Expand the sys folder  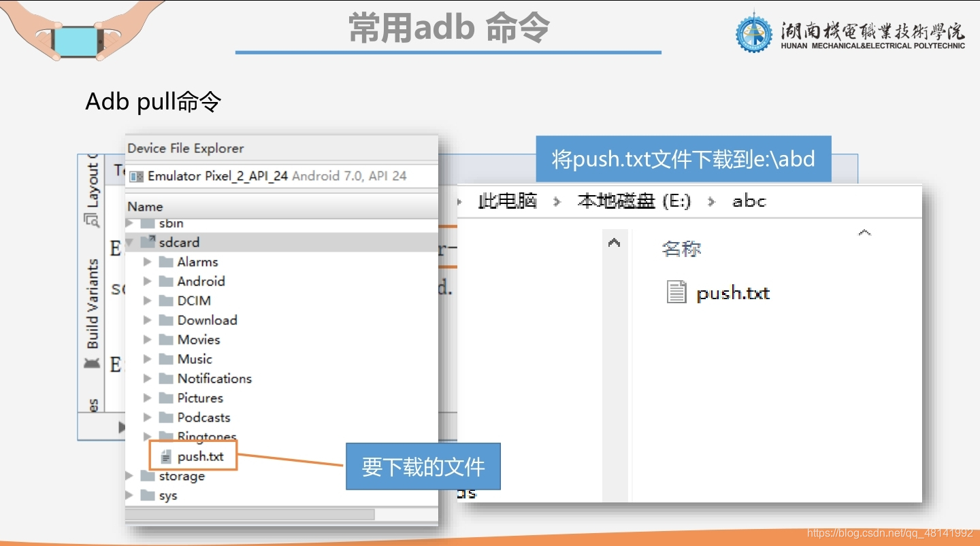point(129,496)
